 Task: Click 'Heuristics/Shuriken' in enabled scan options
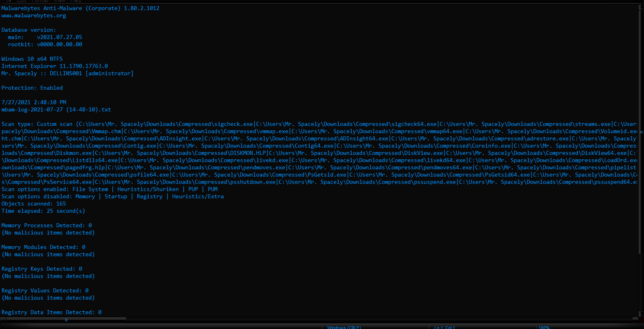tap(148, 189)
